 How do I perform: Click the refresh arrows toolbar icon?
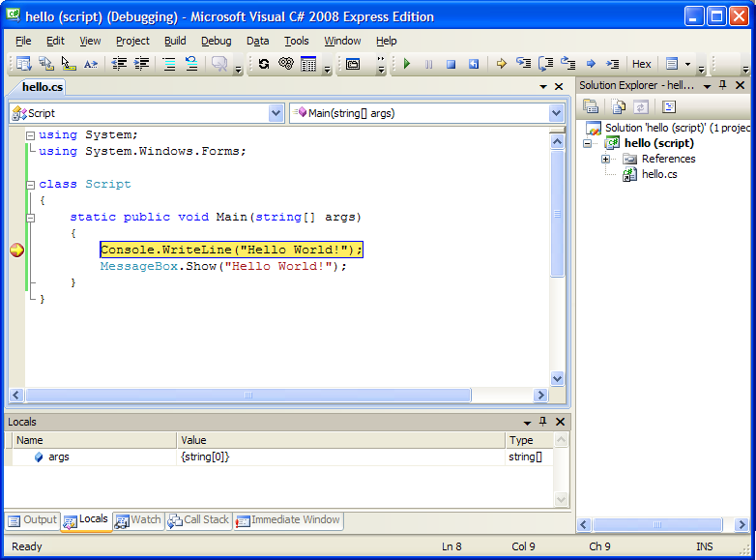click(x=264, y=64)
